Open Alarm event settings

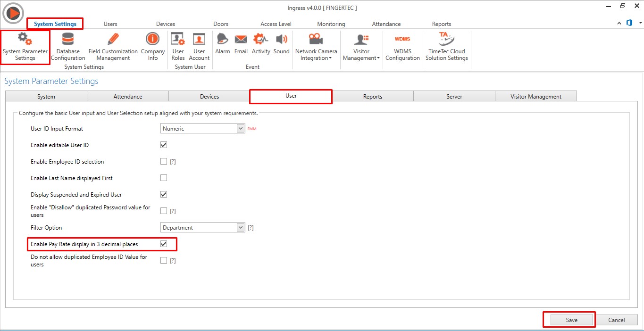(223, 44)
